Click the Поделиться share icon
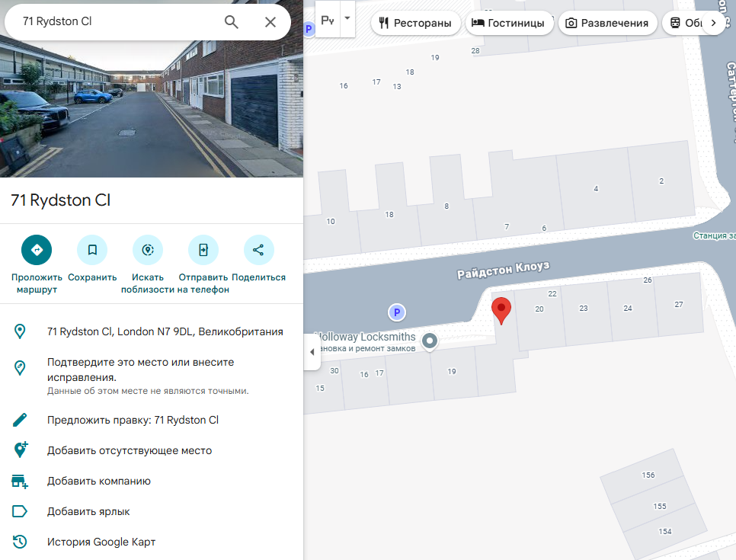The image size is (736, 560). (x=258, y=249)
